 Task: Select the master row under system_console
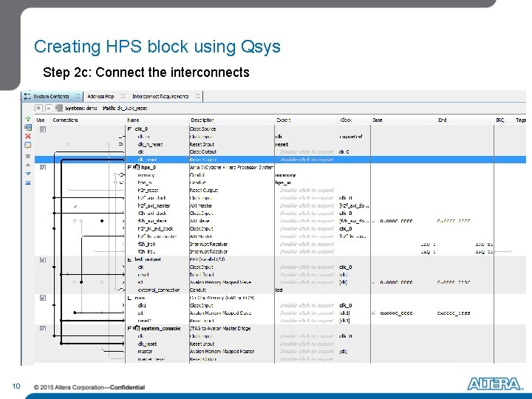pos(280,352)
